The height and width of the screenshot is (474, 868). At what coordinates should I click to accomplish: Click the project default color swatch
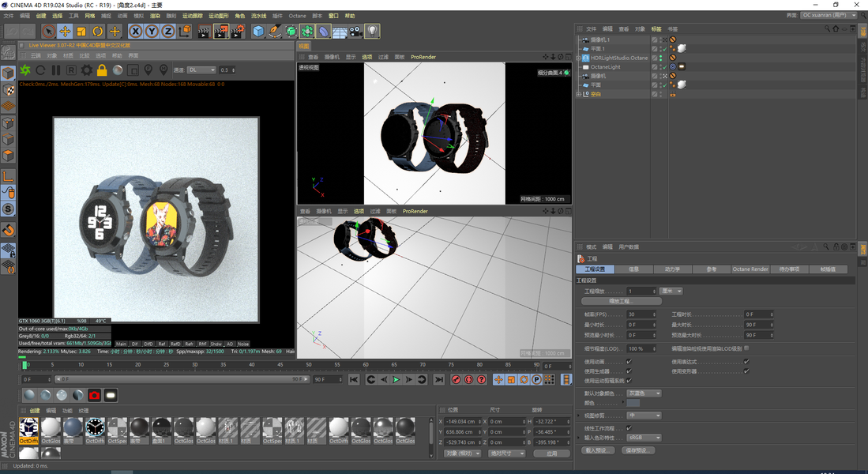point(633,403)
